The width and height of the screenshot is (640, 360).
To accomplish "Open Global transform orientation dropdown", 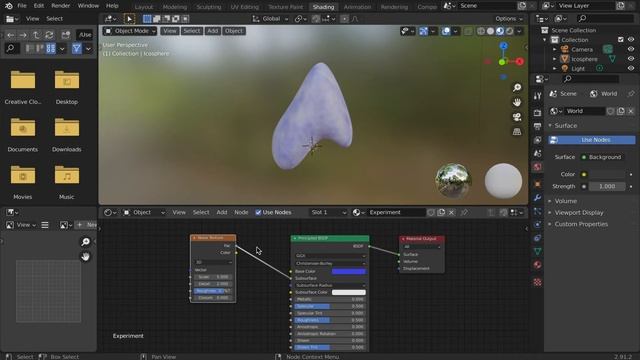I will (x=270, y=19).
